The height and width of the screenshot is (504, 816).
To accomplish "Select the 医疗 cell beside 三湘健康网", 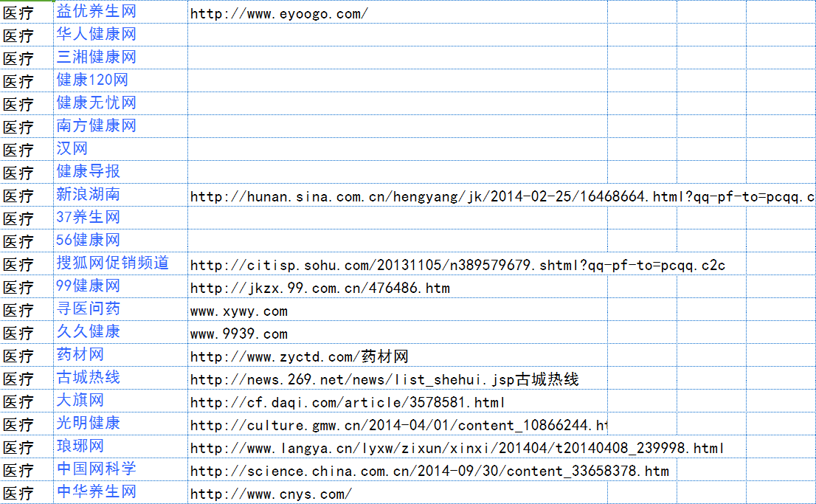I will click(x=27, y=58).
